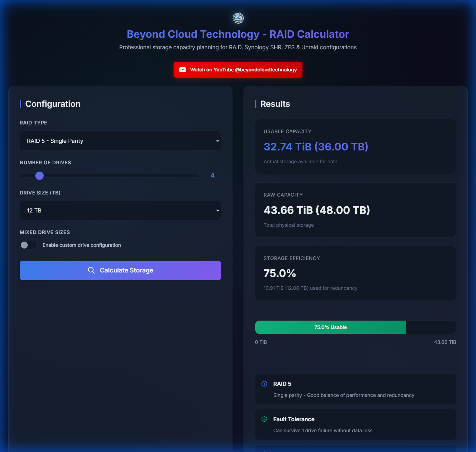This screenshot has height=452, width=476.
Task: Select the Raw Capacity result card
Action: click(355, 210)
